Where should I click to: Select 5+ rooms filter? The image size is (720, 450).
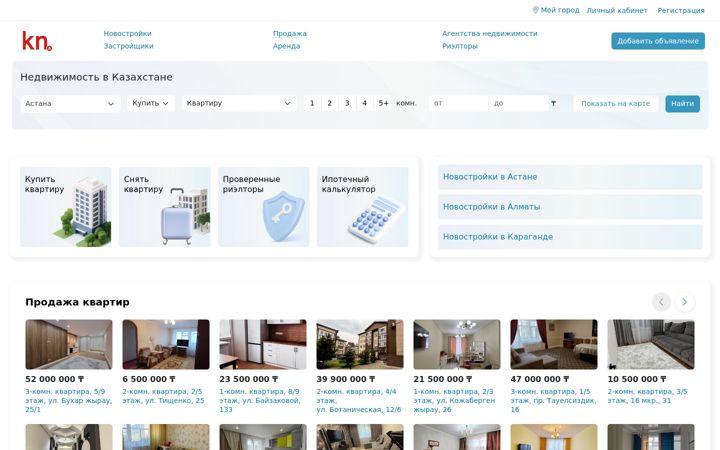pos(383,103)
